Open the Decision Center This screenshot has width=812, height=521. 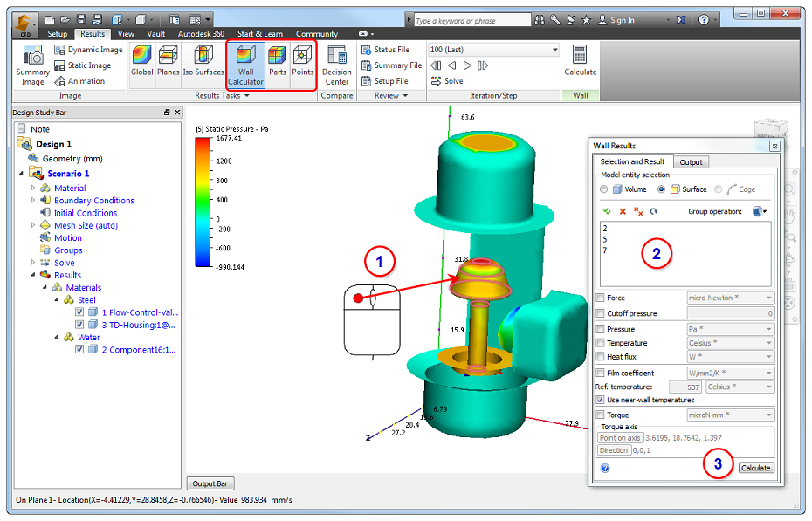coord(337,65)
